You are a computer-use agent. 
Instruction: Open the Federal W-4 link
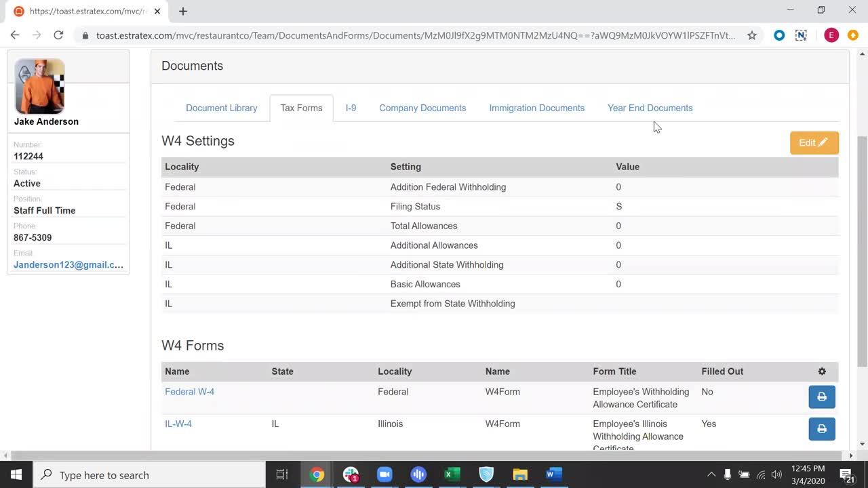pyautogui.click(x=189, y=392)
